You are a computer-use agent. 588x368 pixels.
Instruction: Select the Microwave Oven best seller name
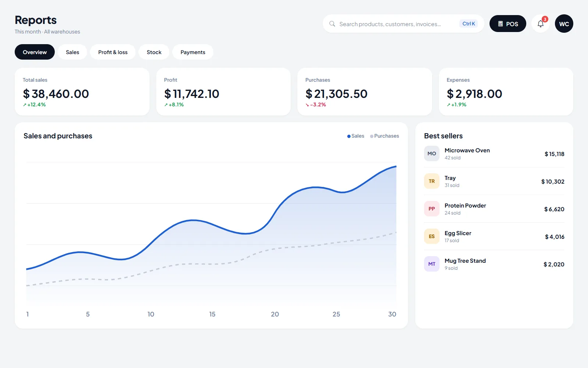[x=467, y=151]
